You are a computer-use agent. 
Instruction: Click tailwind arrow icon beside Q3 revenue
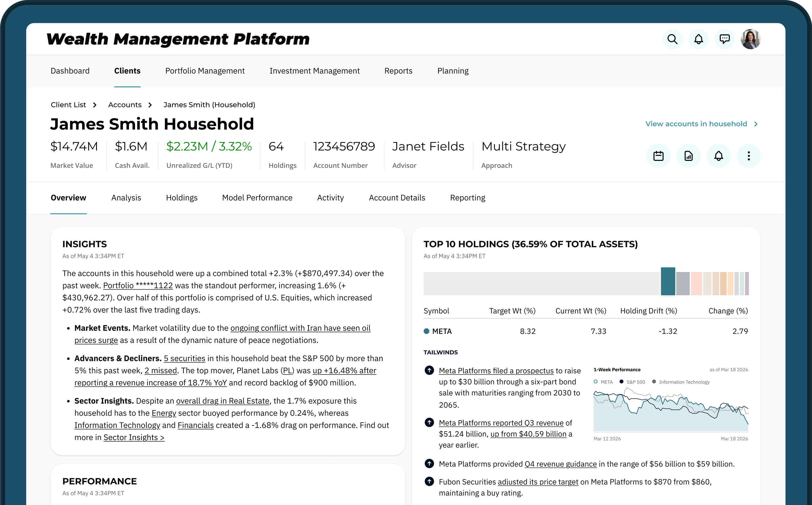[429, 423]
